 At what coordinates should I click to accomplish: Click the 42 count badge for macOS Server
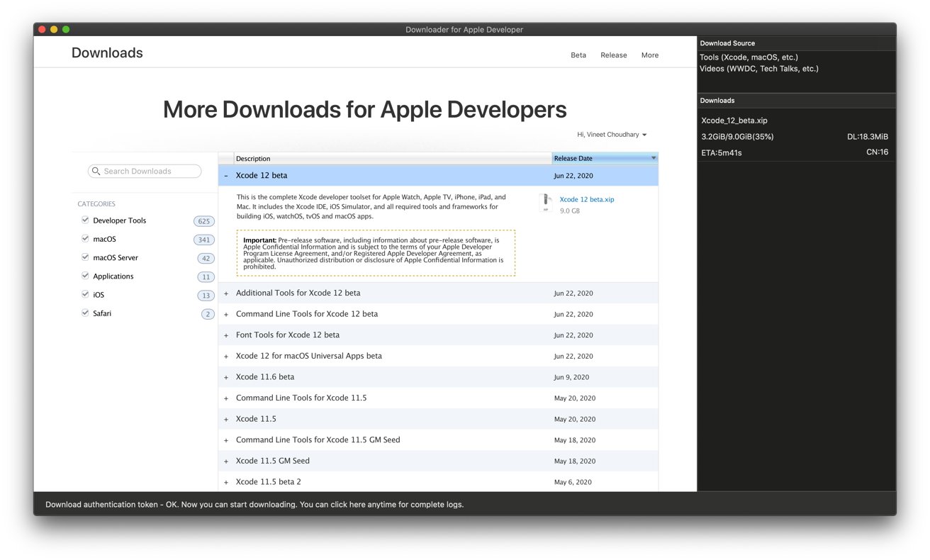pos(206,258)
